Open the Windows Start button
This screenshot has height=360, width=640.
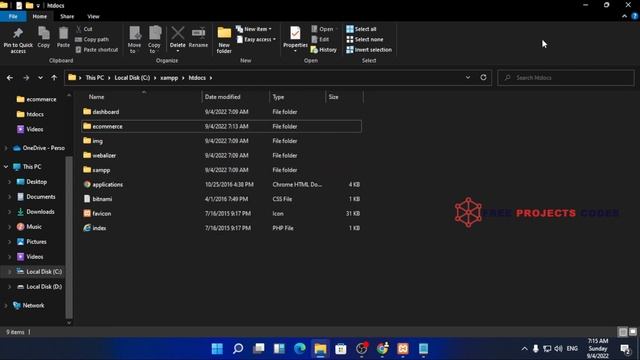[x=218, y=349]
